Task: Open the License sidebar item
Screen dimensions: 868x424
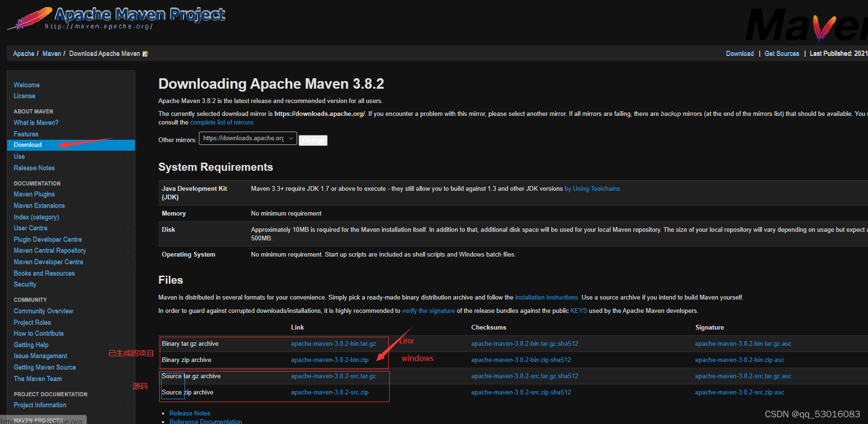Action: click(x=24, y=96)
